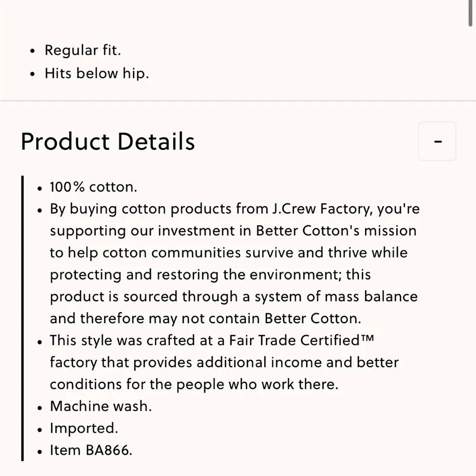Click the "Hits below hip." bullet text
This screenshot has width=476, height=476.
[97, 73]
